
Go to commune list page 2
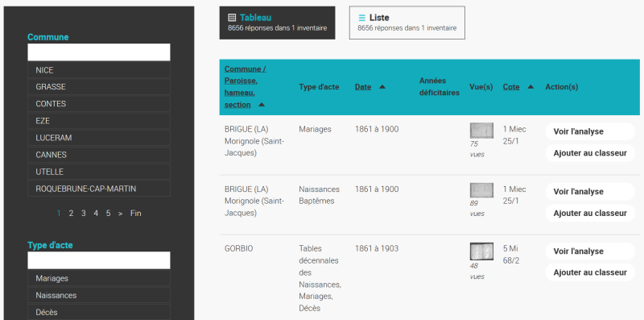(71, 213)
